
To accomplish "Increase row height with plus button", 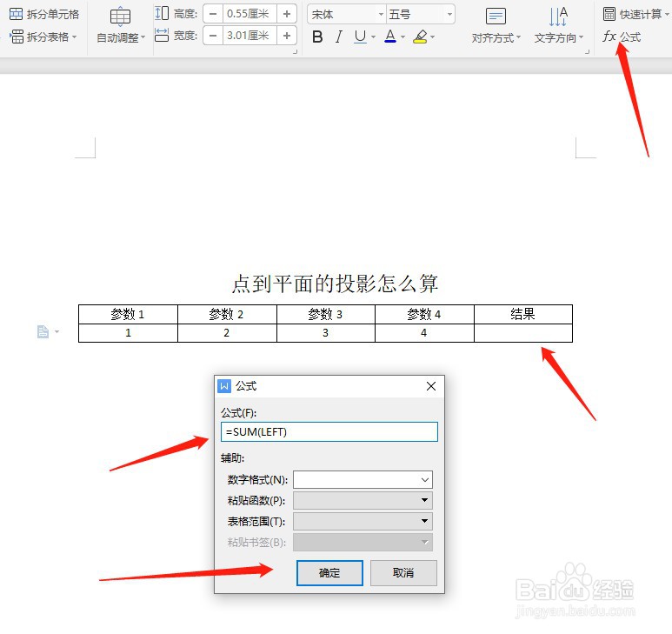I will [x=287, y=14].
